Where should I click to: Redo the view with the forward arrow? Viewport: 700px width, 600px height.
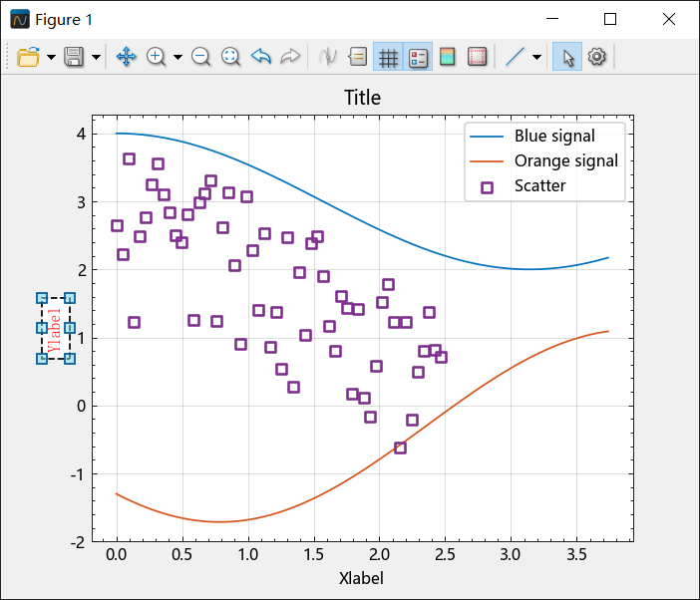tap(290, 57)
